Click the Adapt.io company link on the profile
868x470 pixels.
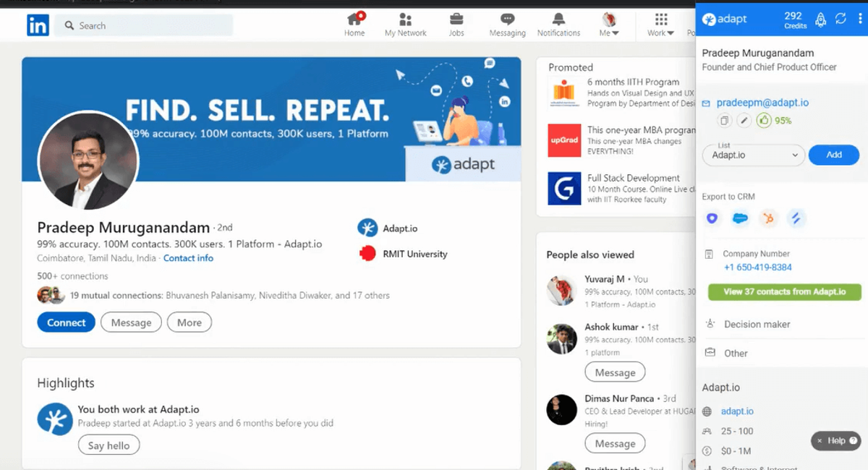tap(388, 228)
